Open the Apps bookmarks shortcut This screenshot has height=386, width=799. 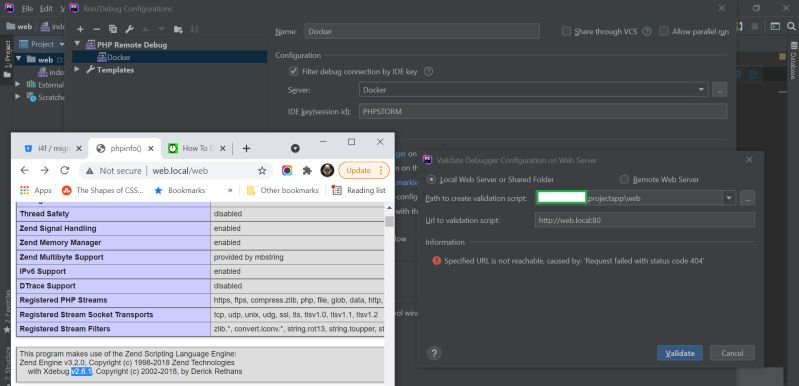(x=36, y=190)
